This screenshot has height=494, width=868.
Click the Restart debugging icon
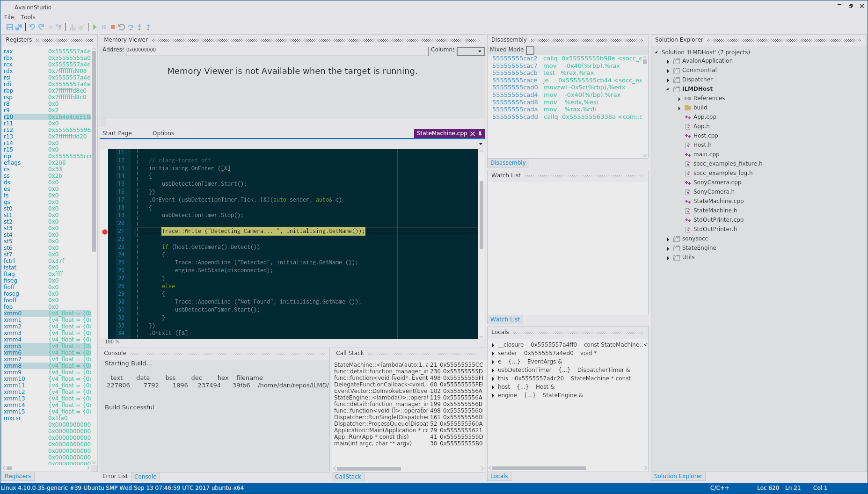tap(121, 27)
